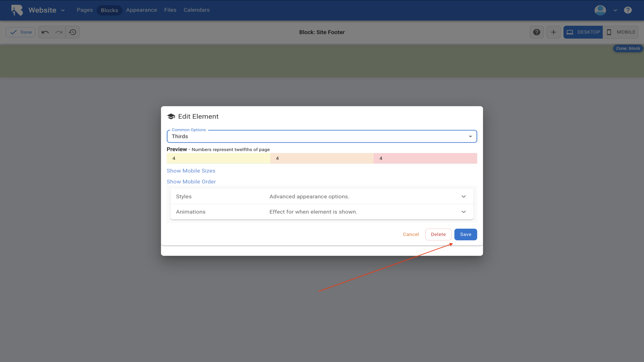Switch to MOBILE view
The width and height of the screenshot is (644, 362).
click(x=621, y=32)
